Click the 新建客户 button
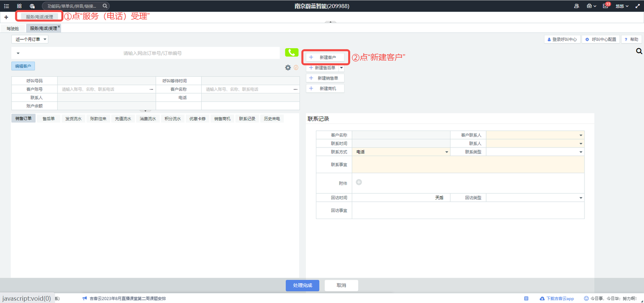This screenshot has width=644, height=303. 325,57
